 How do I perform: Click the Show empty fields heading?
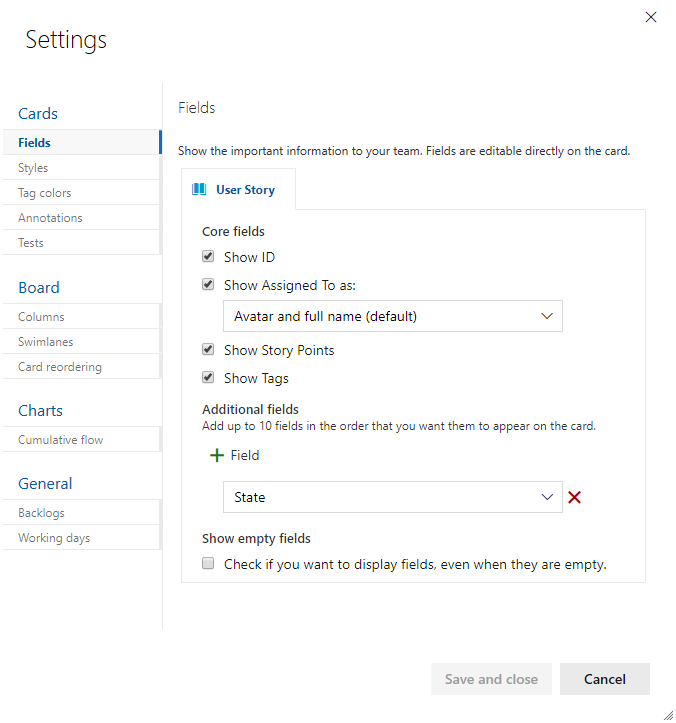(x=256, y=538)
